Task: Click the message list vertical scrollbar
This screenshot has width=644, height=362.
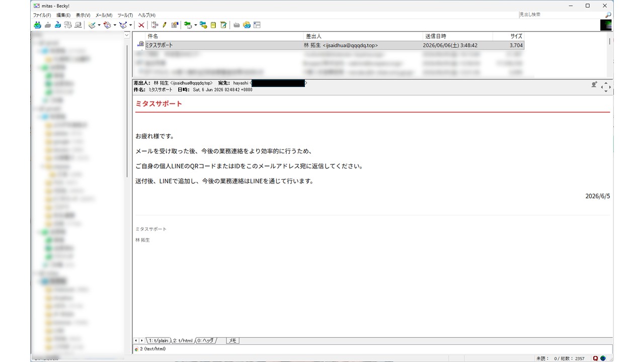Action: pos(610,54)
